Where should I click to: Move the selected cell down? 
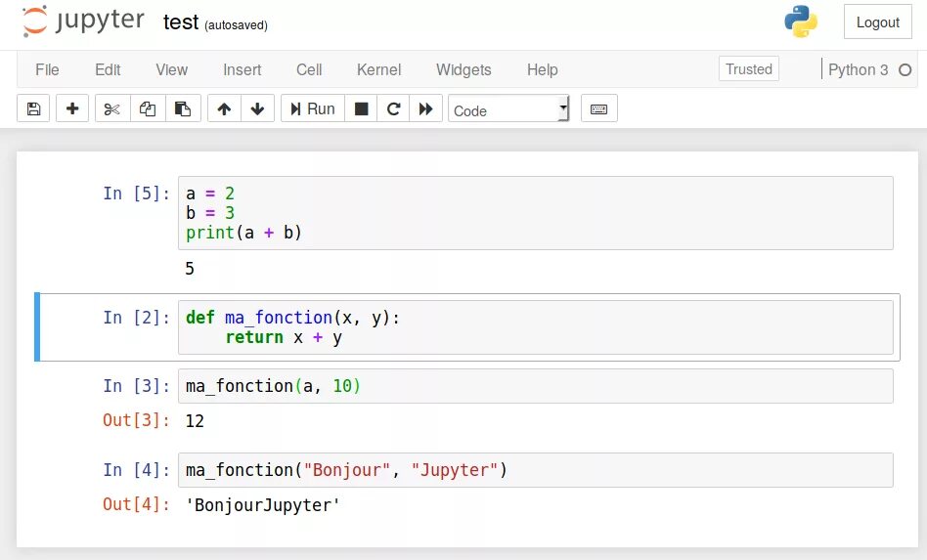pyautogui.click(x=257, y=109)
